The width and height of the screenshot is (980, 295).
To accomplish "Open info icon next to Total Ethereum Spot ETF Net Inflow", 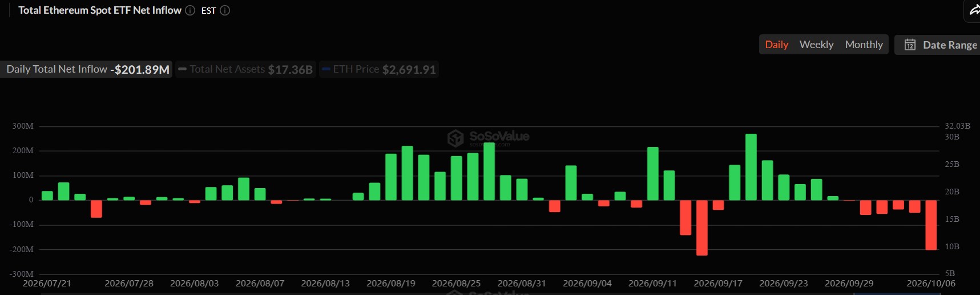I will click(x=190, y=10).
